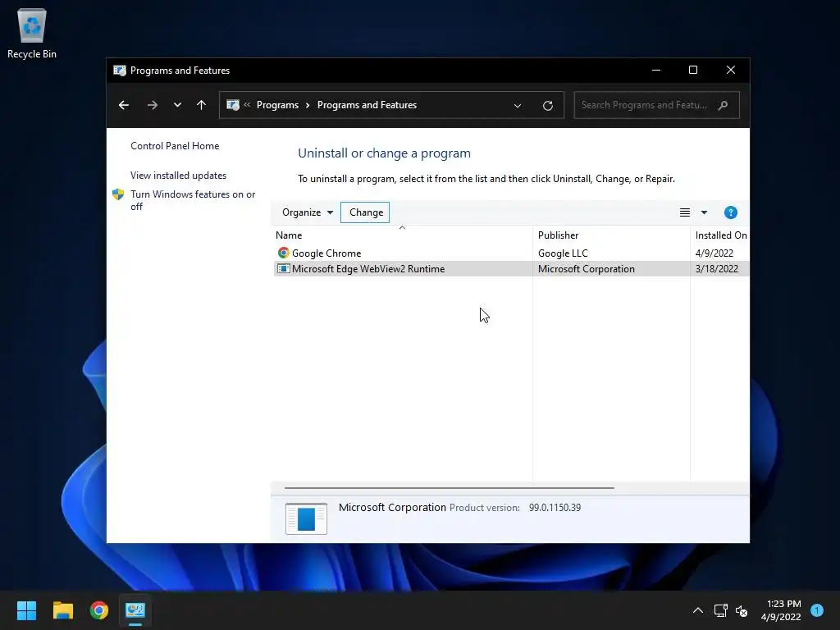The width and height of the screenshot is (840, 630).
Task: Open help with the blue question icon
Action: coord(730,212)
